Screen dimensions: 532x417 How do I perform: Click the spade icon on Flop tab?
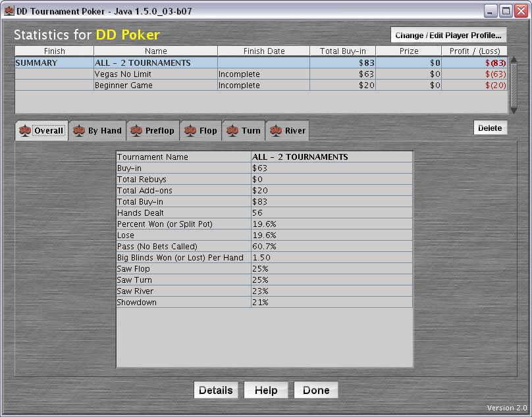tap(190, 130)
